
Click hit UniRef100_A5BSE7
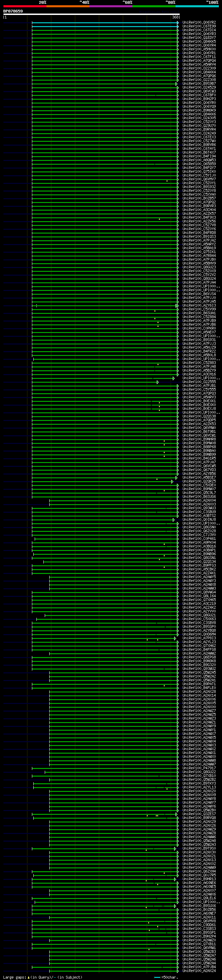(199, 477)
